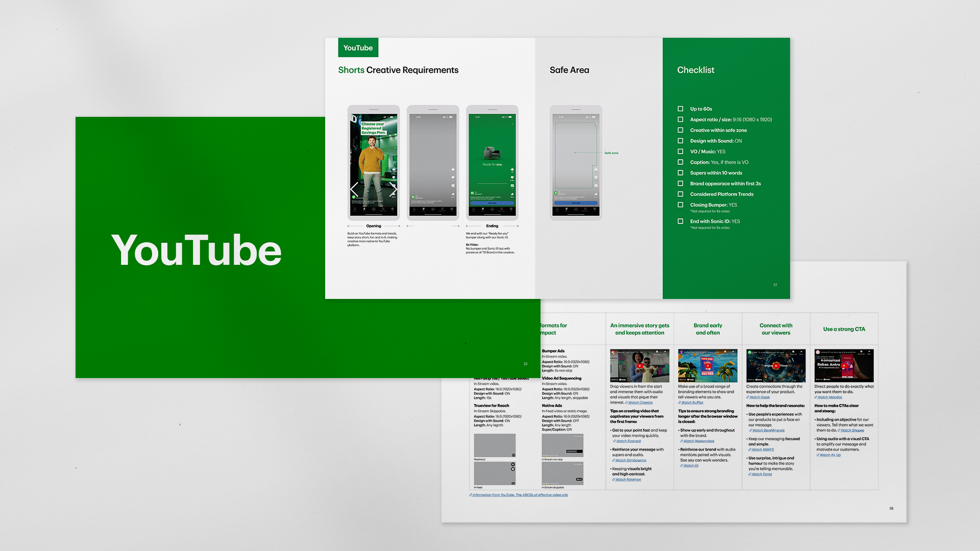Tick the "Supers within 10 words" checkbox
This screenshot has height=551, width=980.
(x=680, y=173)
